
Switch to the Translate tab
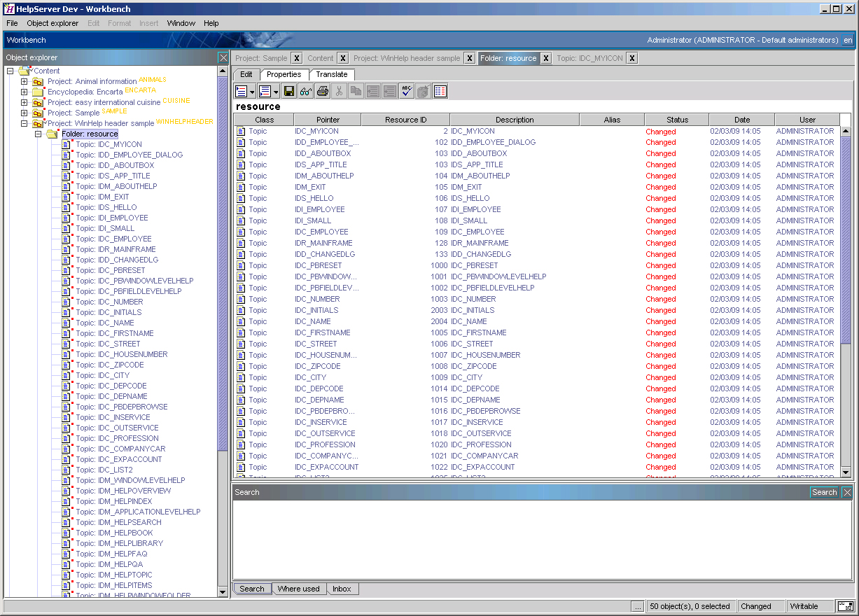pyautogui.click(x=331, y=74)
